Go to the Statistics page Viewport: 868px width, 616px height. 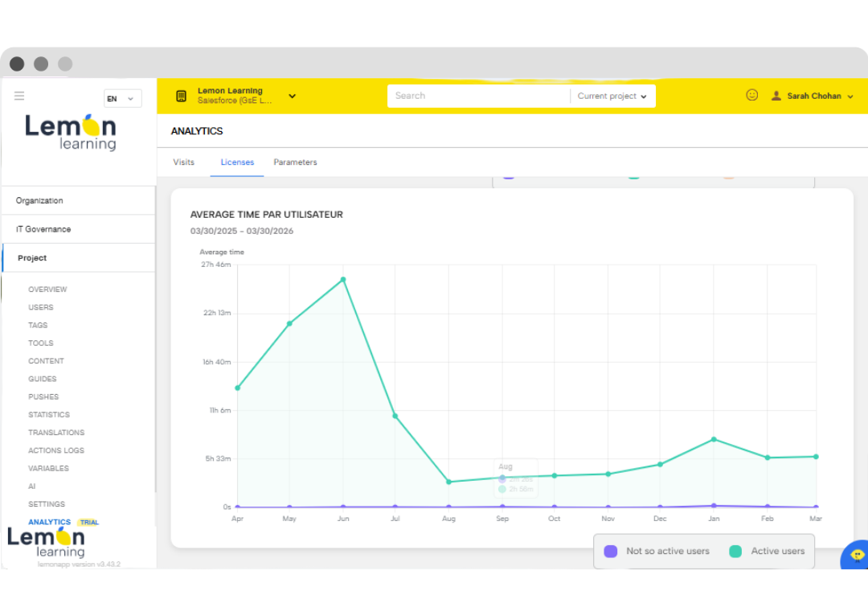(49, 415)
